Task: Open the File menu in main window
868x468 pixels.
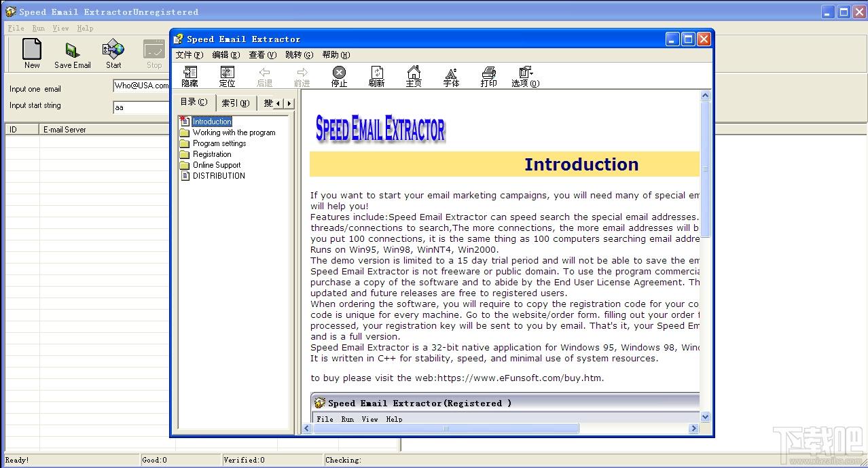Action: click(x=16, y=29)
